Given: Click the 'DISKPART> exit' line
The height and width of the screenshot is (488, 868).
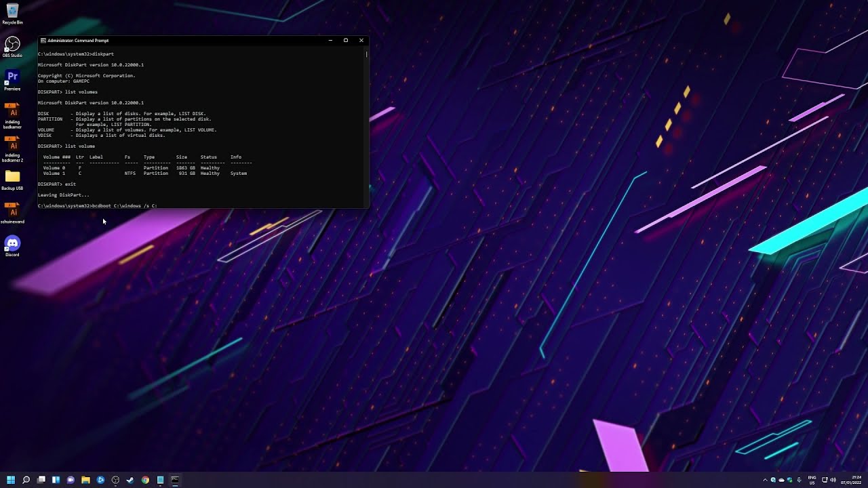Looking at the screenshot, I should [x=57, y=184].
